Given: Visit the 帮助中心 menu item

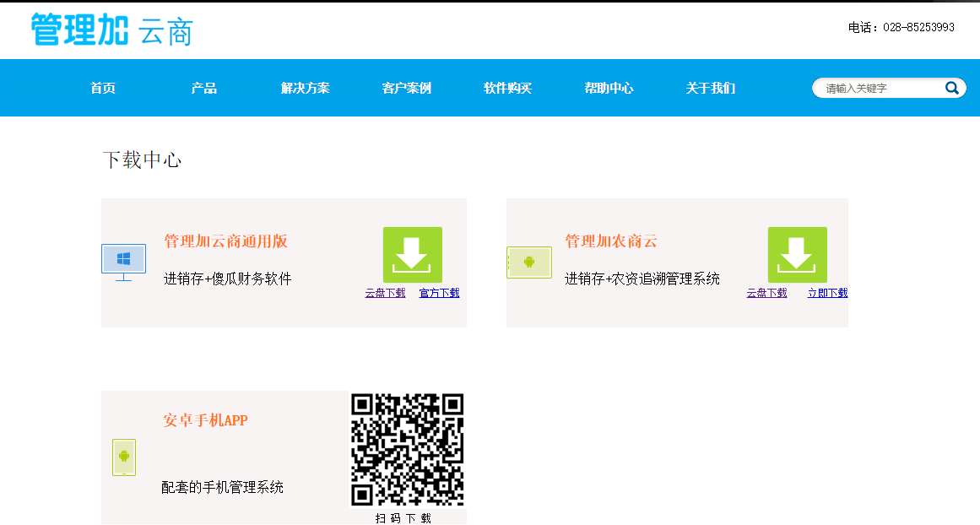Looking at the screenshot, I should (609, 88).
